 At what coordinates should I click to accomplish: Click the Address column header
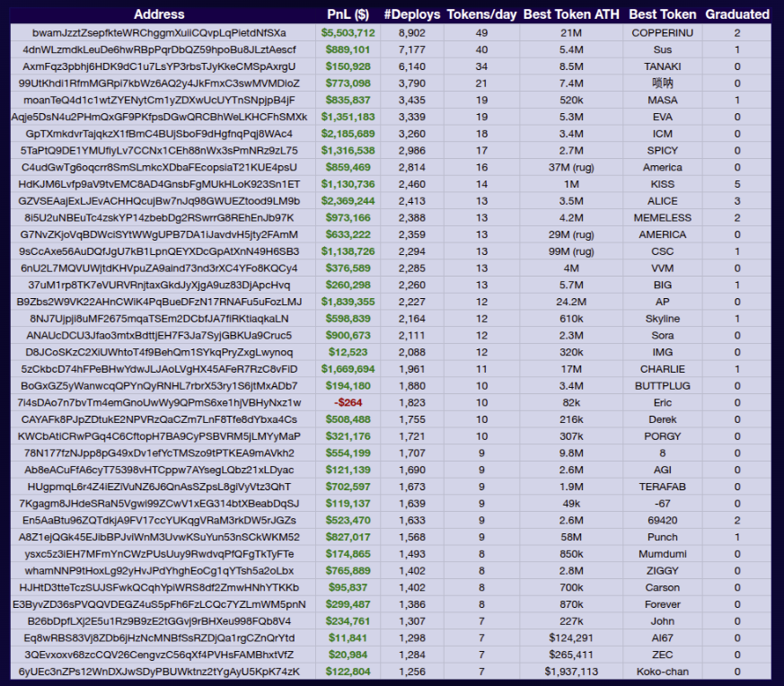159,14
